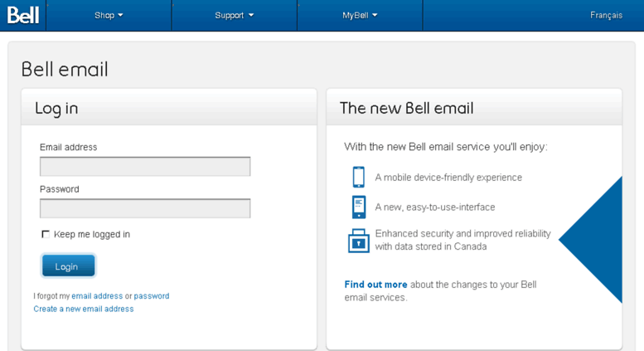Focus the Email address field
644x351 pixels.
(x=145, y=167)
